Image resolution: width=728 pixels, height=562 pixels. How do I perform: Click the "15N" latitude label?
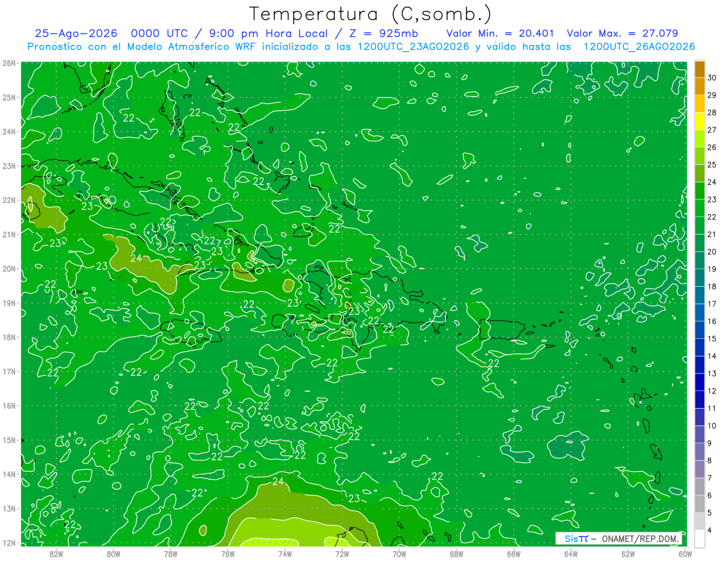(9, 440)
